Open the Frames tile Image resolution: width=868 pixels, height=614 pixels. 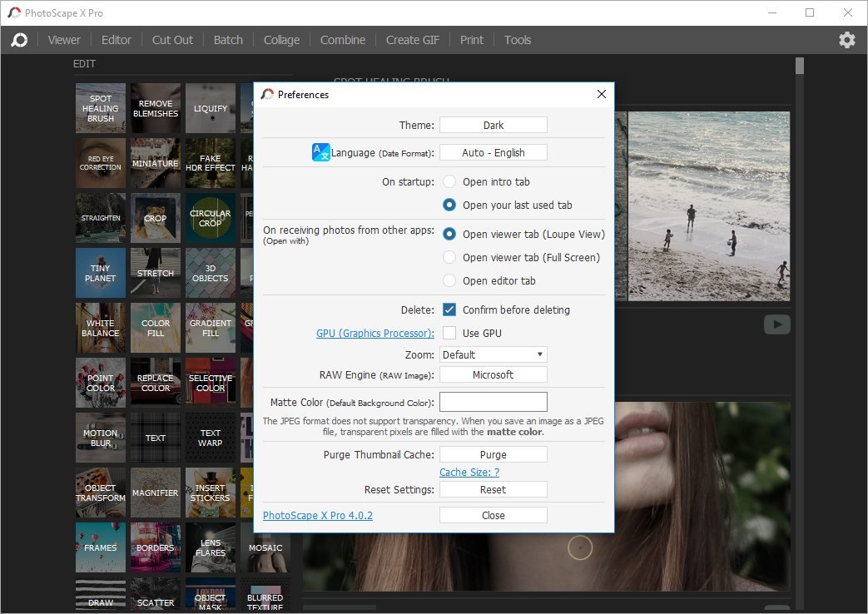coord(100,547)
